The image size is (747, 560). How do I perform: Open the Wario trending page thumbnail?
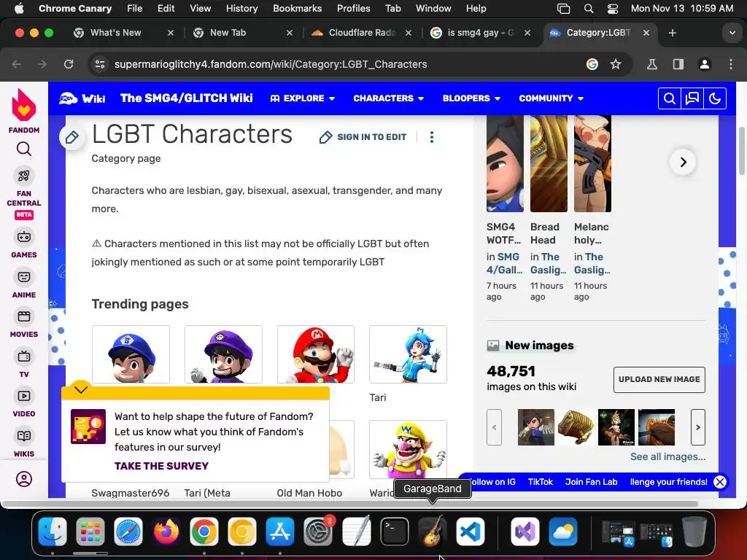point(408,449)
